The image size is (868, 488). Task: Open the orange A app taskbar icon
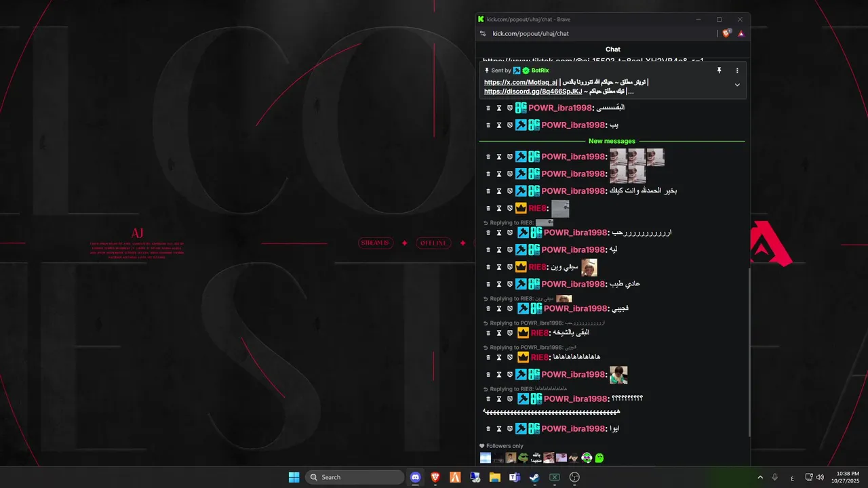coord(455,477)
